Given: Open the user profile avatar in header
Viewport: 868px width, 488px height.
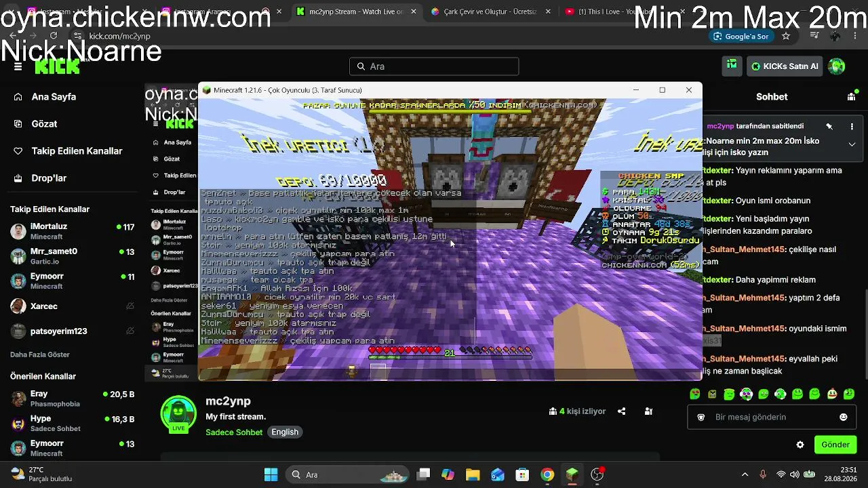Looking at the screenshot, I should tap(837, 66).
